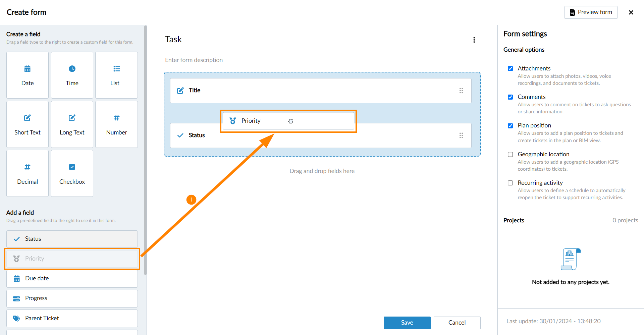Disable the Attachments option
Image resolution: width=644 pixels, height=335 pixels.
(x=511, y=69)
